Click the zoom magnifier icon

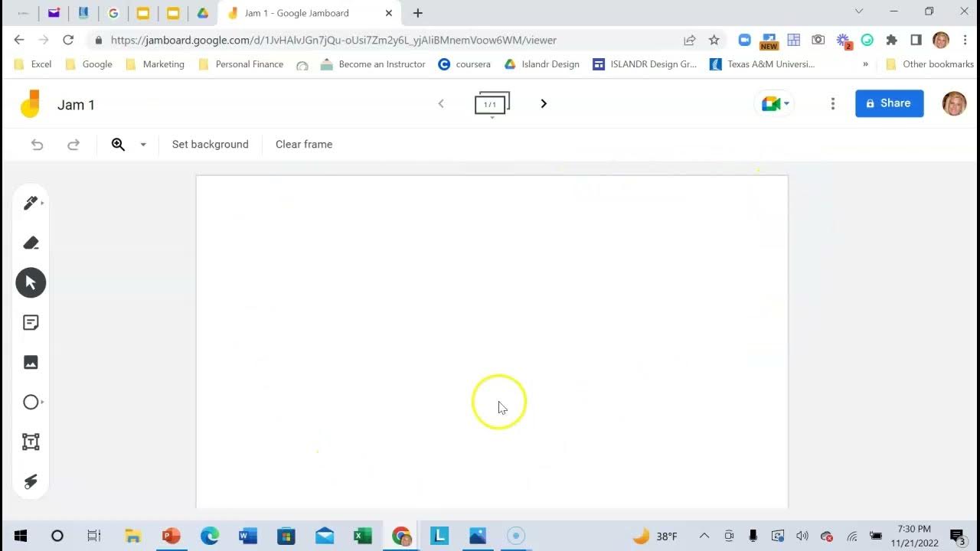click(x=118, y=144)
